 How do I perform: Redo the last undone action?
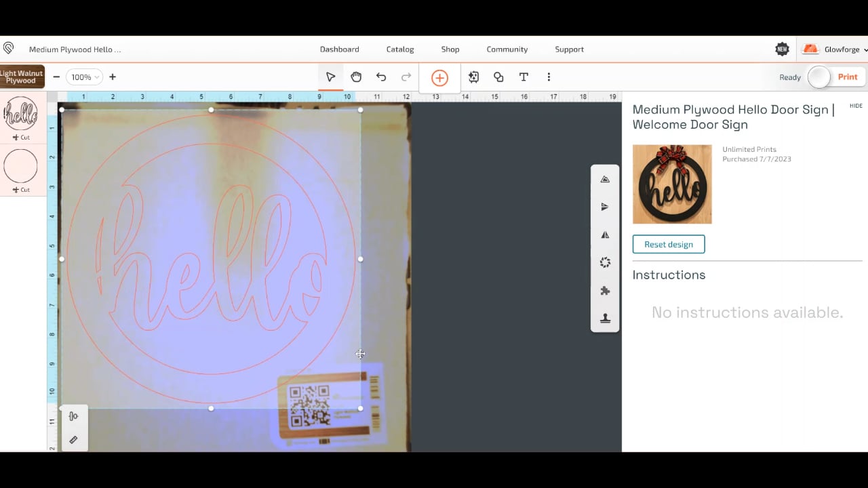(406, 77)
